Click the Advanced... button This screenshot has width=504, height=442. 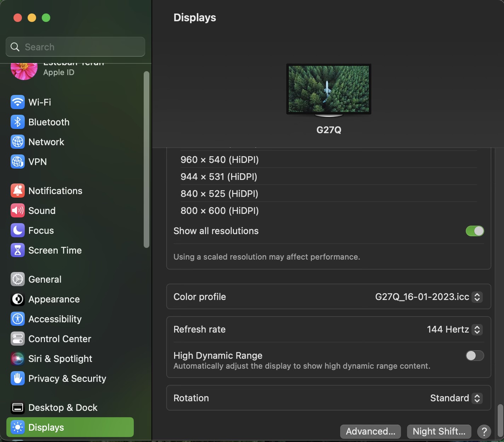tap(370, 431)
